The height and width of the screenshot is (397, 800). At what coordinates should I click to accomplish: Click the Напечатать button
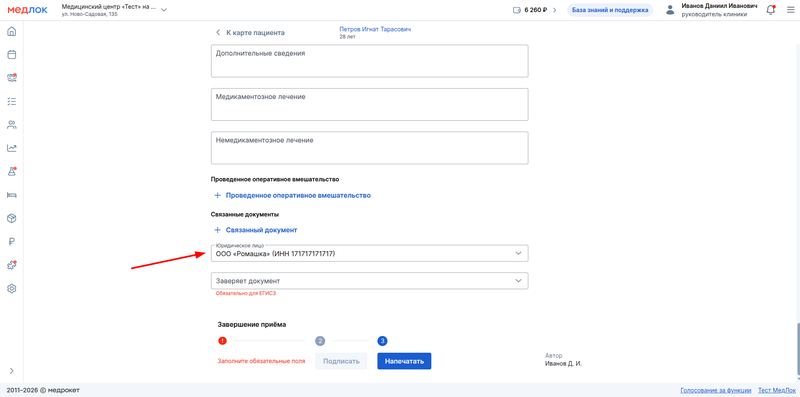pyautogui.click(x=404, y=361)
